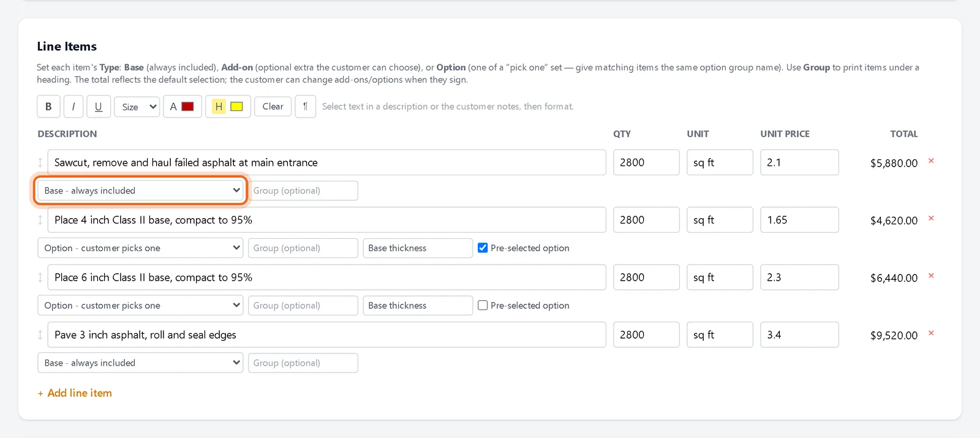Click the $5,880.00 line total
Viewport: 980px width, 438px height.
pos(894,164)
